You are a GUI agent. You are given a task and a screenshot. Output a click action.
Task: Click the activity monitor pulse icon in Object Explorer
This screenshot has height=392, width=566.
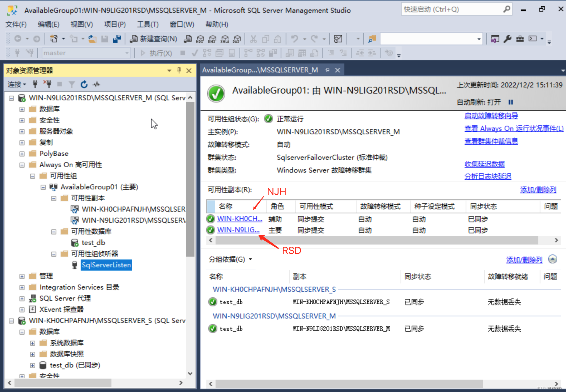click(96, 84)
